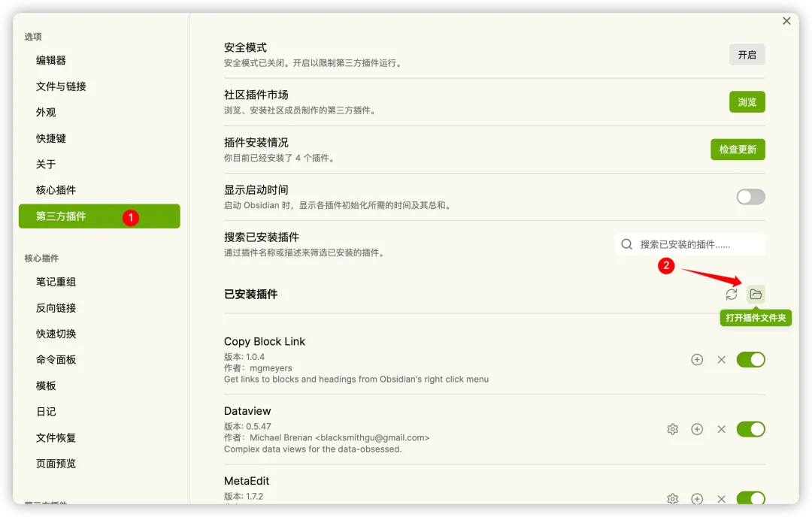Image resolution: width=812 pixels, height=517 pixels.
Task: Click 检查更新 button
Action: (x=738, y=150)
